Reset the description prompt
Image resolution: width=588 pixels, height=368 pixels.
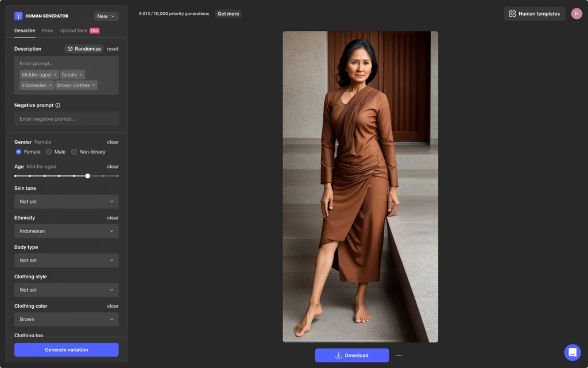(113, 49)
